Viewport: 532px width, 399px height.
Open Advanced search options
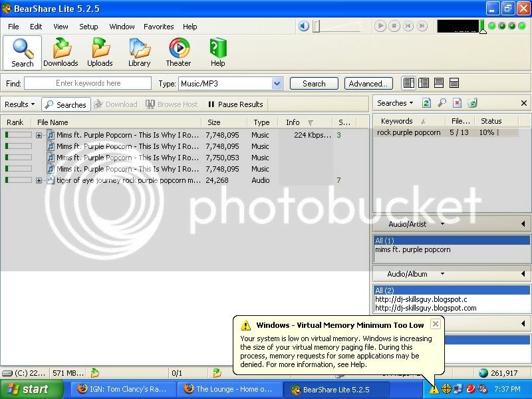click(368, 84)
